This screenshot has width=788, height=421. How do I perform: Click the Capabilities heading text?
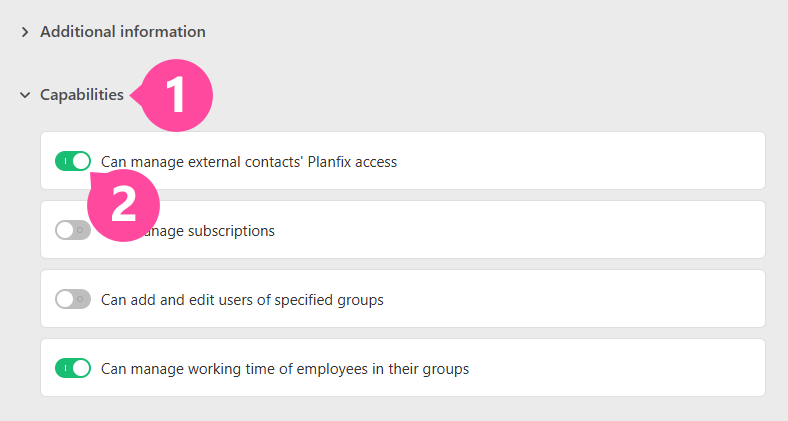click(82, 95)
